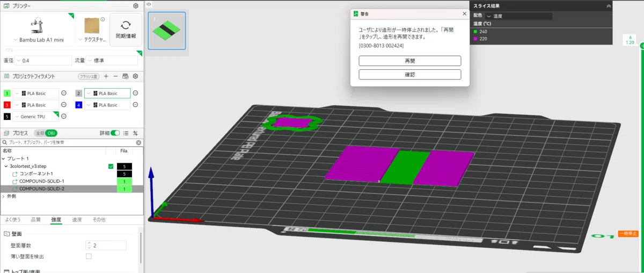This screenshot has width=644, height=273.
Task: Clear the object search field
Action: [x=138, y=142]
